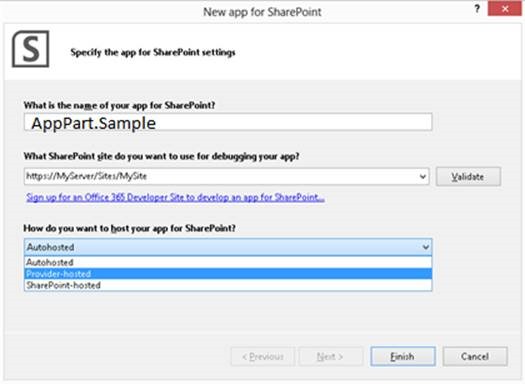
Task: Choose the Provider-hosted option
Action: 228,274
